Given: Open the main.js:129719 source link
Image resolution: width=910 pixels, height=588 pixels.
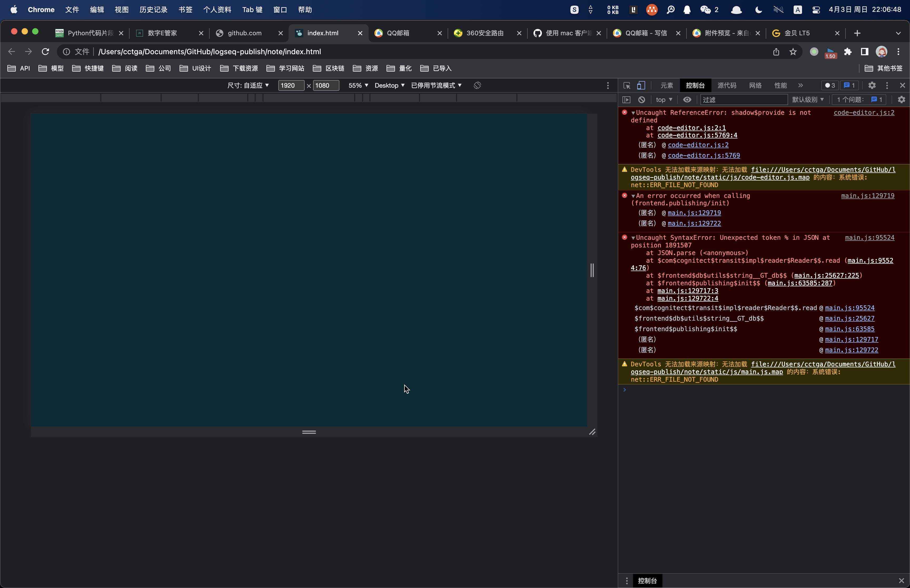Looking at the screenshot, I should click(x=867, y=196).
